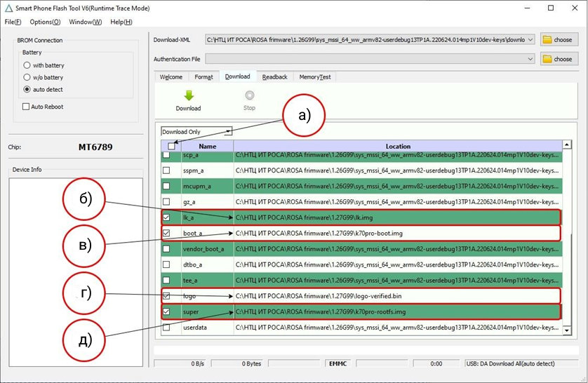Viewport: 588px width, 383px height.
Task: Click folder choose icon for Authentication File
Action: click(548, 60)
